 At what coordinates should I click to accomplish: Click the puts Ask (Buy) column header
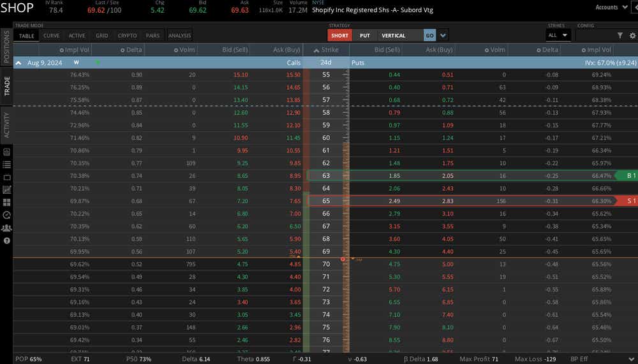pyautogui.click(x=439, y=50)
